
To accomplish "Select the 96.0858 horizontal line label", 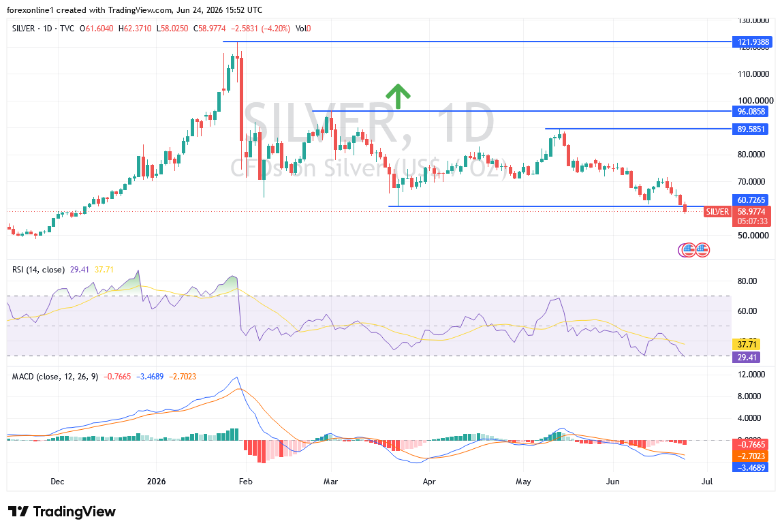I will click(751, 112).
